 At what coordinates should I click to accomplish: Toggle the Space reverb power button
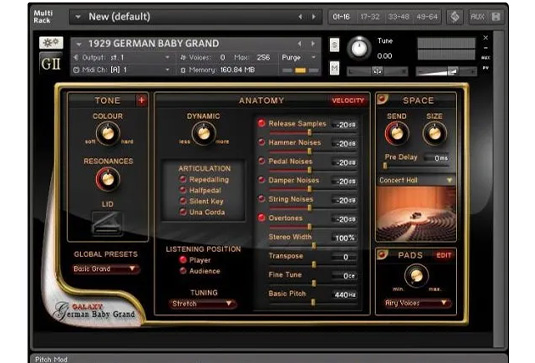(382, 99)
